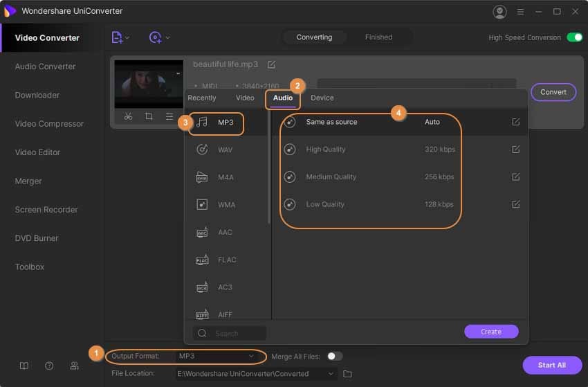The width and height of the screenshot is (588, 387).
Task: Open Screen Recorder in sidebar
Action: point(46,210)
